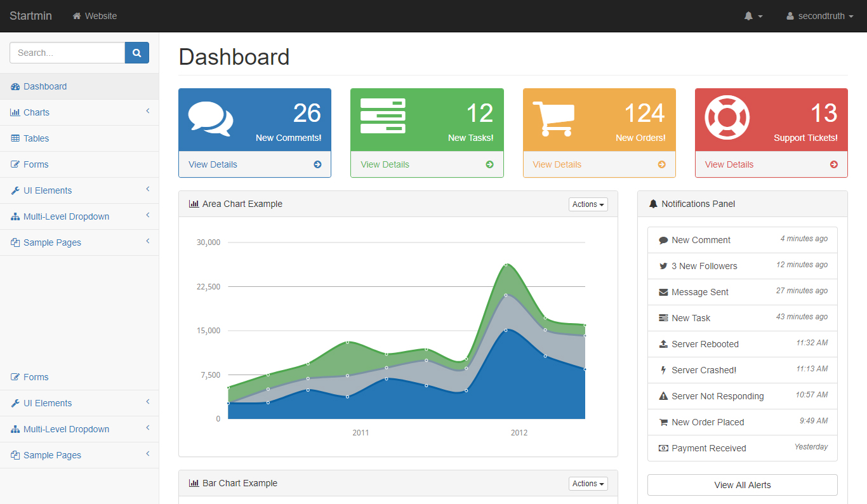Screen dimensions: 867x504
Task: Click the lightning bolt icon by Server Crashed!
Action: point(663,370)
